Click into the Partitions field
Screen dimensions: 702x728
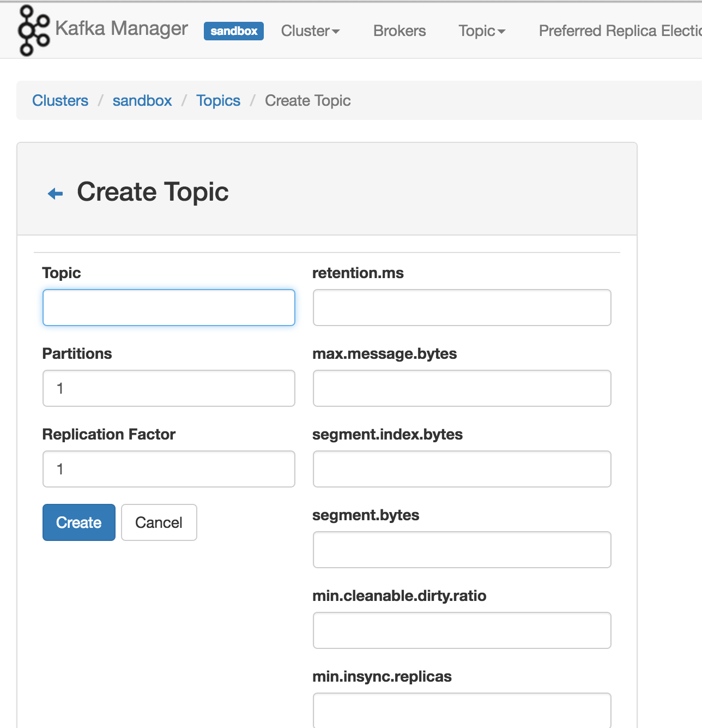coord(169,388)
